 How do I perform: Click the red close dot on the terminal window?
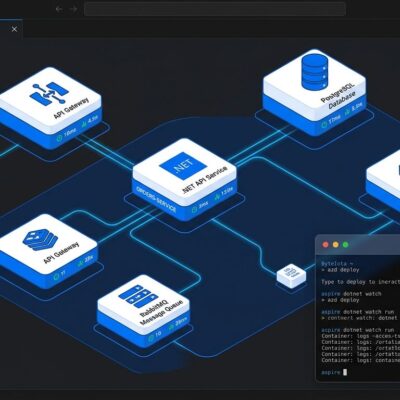coord(325,245)
